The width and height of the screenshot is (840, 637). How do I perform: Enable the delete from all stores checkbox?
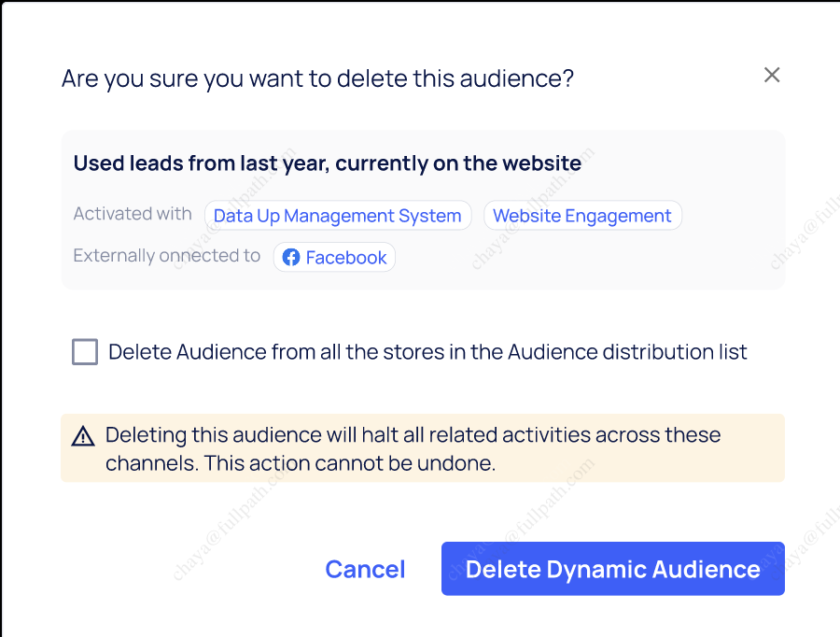click(x=85, y=352)
